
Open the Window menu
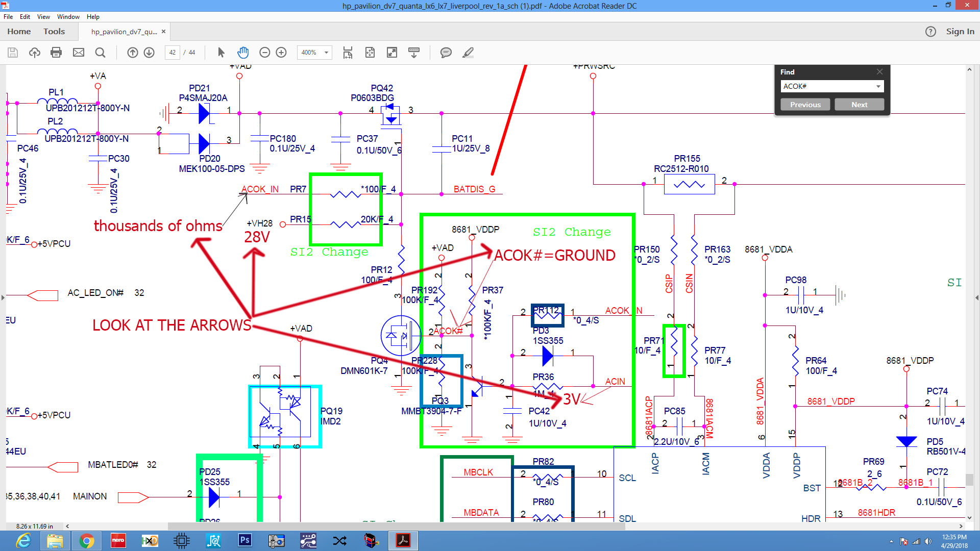pos(68,17)
